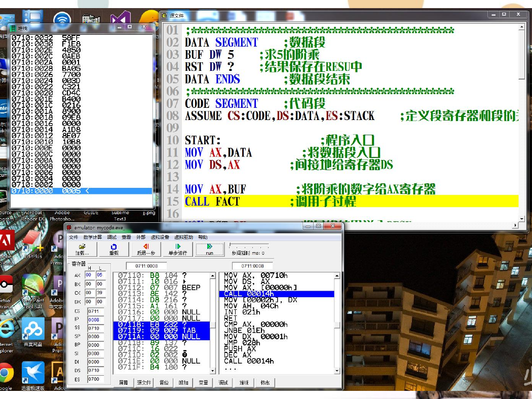Select disassembly line MOV AH, 04Ch
Image resolution: width=532 pixels, height=399 pixels.
tap(277, 306)
